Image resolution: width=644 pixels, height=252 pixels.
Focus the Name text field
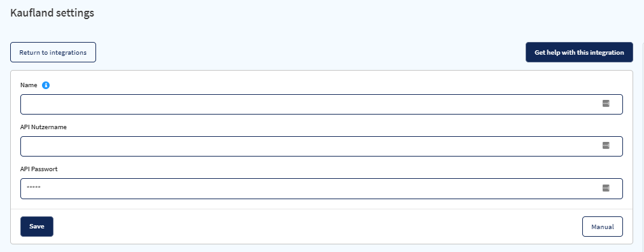coord(321,104)
